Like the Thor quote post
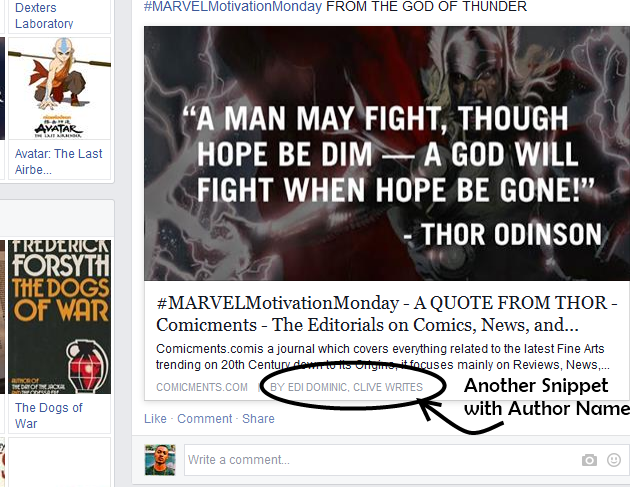The height and width of the screenshot is (487, 630). click(155, 419)
